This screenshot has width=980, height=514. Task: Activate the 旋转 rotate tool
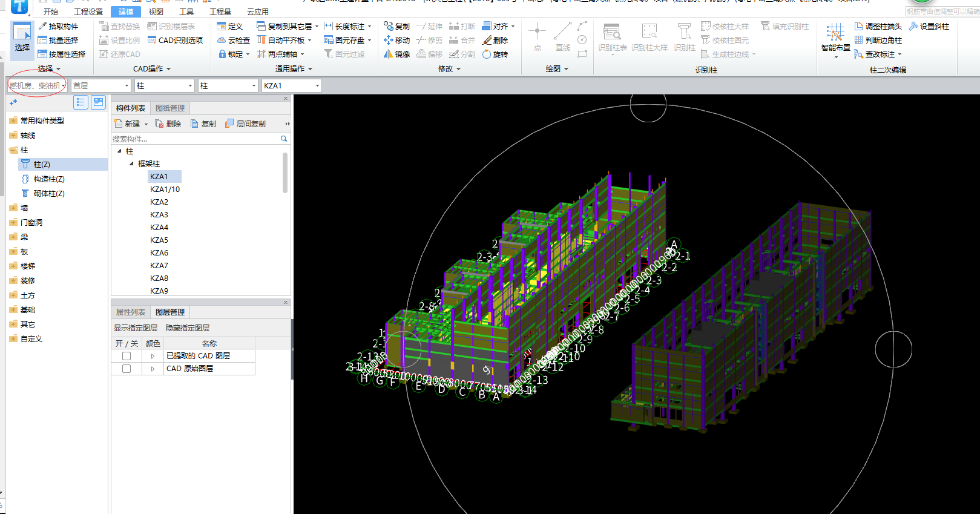click(495, 54)
